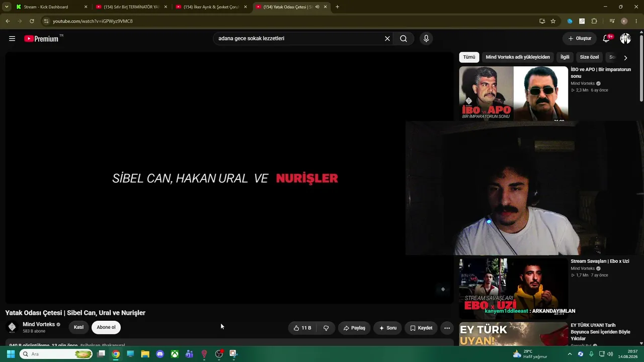Open Discord from the taskbar

tap(160, 354)
